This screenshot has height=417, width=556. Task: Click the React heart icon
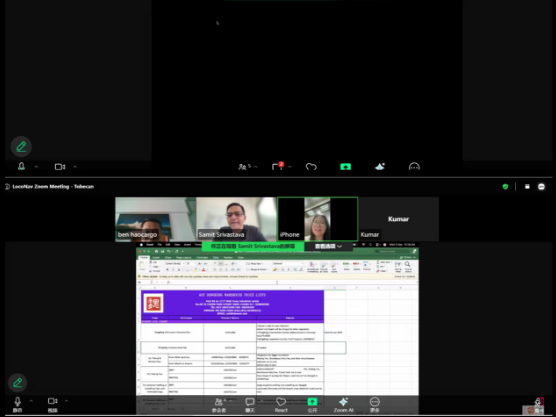(x=281, y=401)
